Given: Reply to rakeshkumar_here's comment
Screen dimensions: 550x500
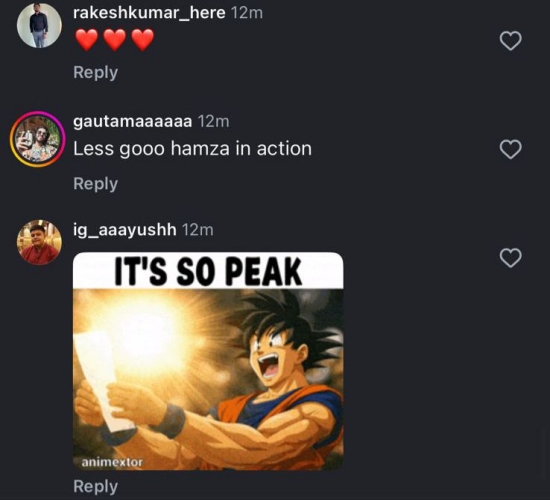Looking at the screenshot, I should tap(95, 73).
